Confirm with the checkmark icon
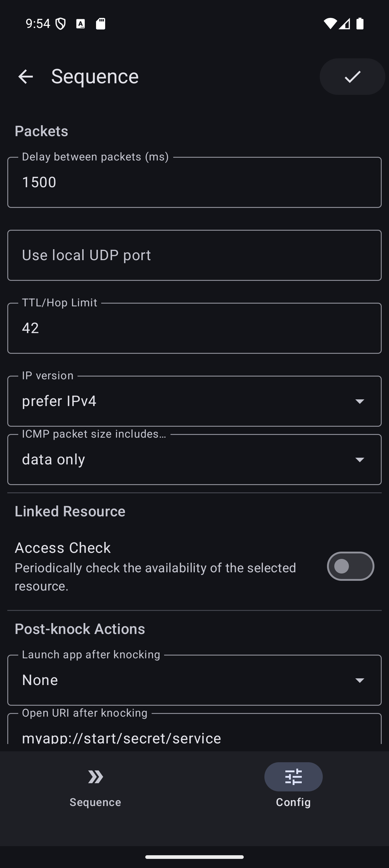 [x=352, y=77]
